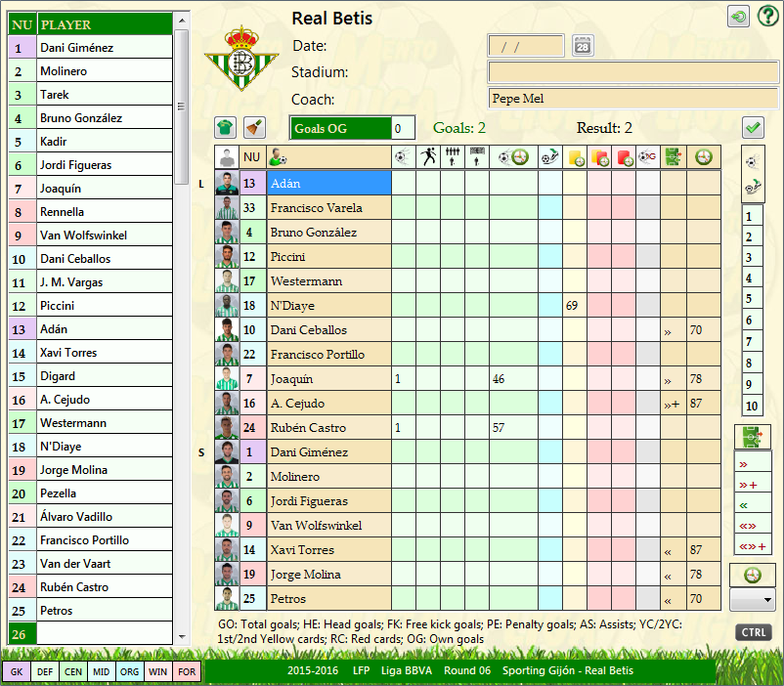Select the goal ball tool on right panel
784x686 pixels.
point(752,161)
